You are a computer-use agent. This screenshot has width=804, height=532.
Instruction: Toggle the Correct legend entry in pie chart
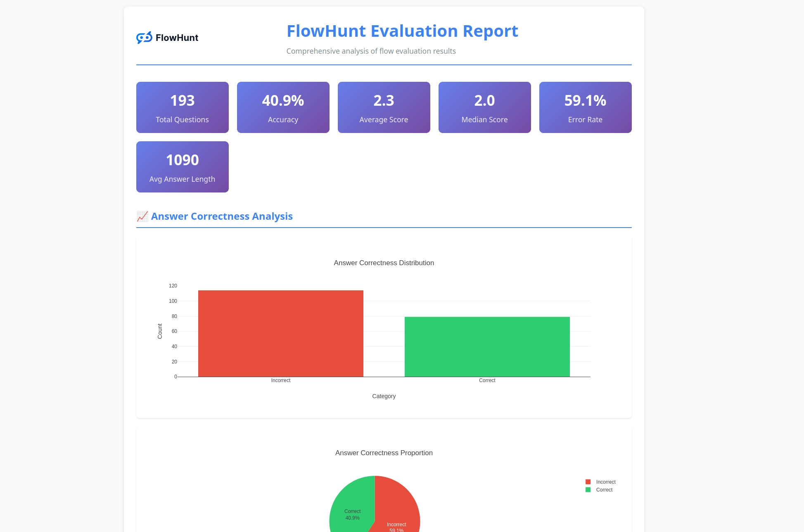click(604, 490)
